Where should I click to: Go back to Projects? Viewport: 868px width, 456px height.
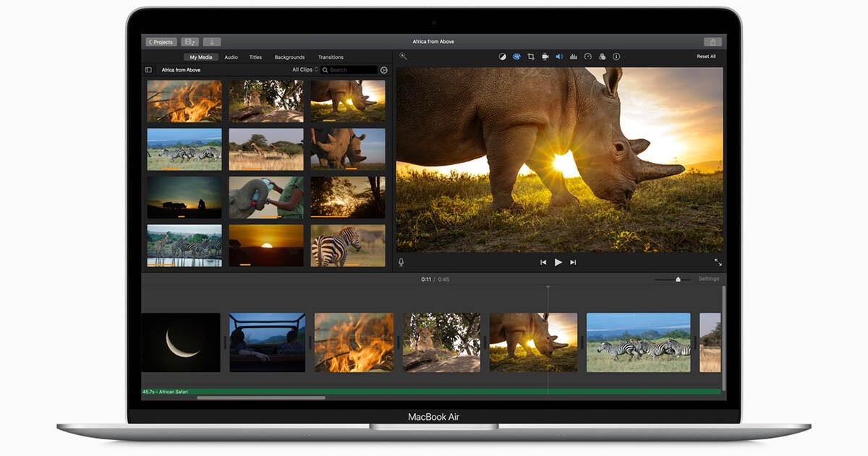pos(161,42)
